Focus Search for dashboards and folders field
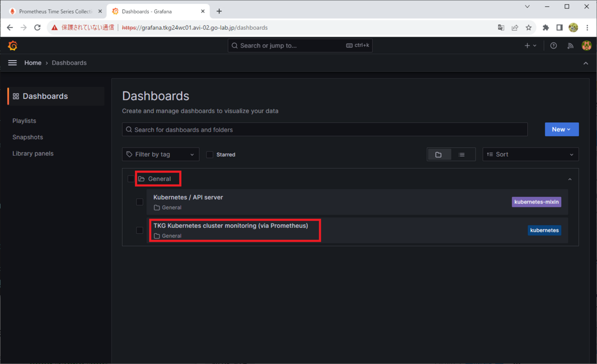The width and height of the screenshot is (597, 364). 325,130
